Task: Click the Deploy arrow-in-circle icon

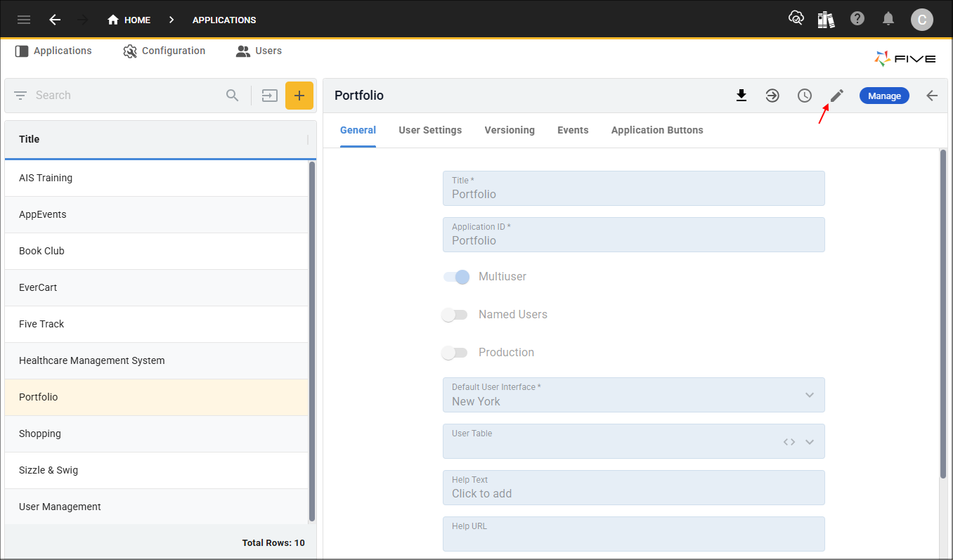Action: pyautogui.click(x=772, y=96)
